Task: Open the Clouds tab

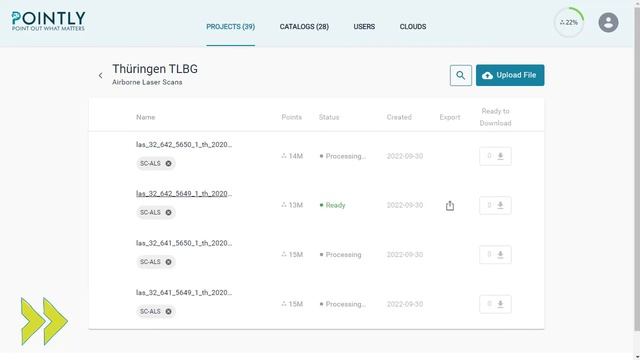Action: click(x=413, y=27)
